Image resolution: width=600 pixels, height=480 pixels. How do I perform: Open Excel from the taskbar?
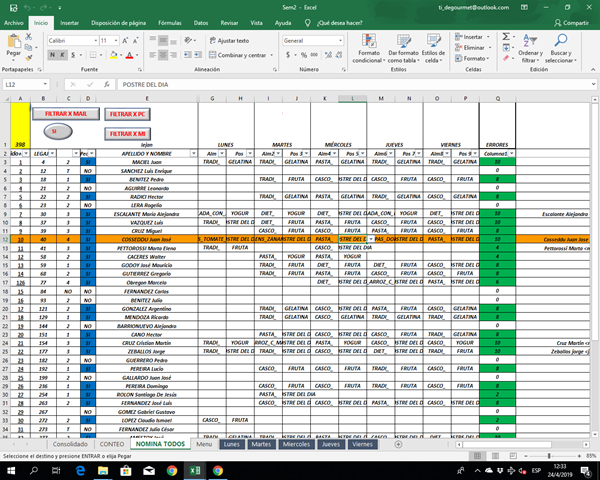click(x=195, y=470)
